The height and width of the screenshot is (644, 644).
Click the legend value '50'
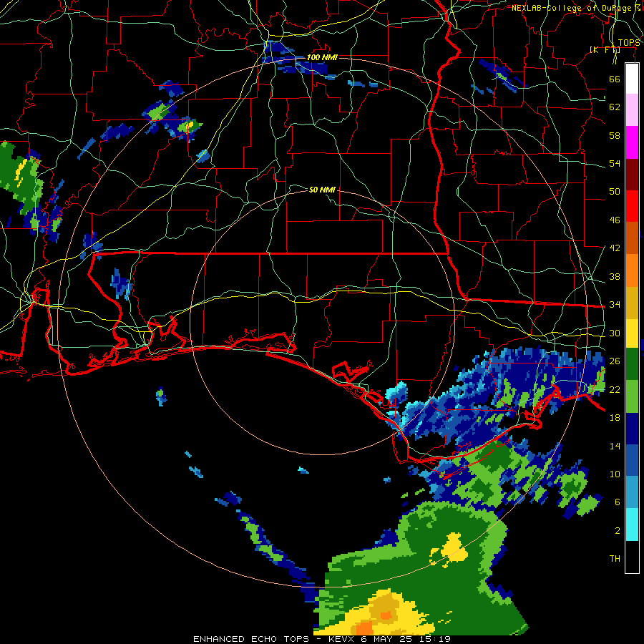tap(615, 192)
